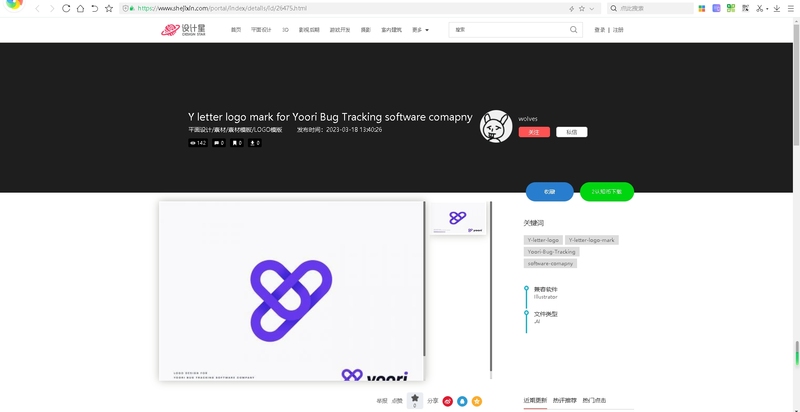Open the browser hamburger menu

[x=791, y=8]
